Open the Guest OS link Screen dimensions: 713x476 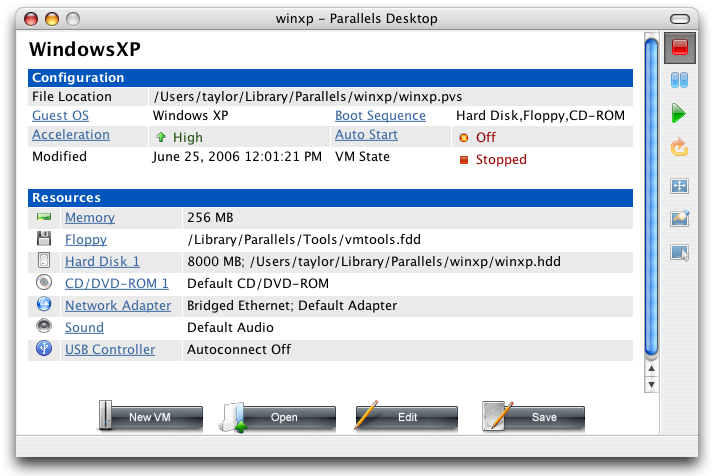click(60, 115)
